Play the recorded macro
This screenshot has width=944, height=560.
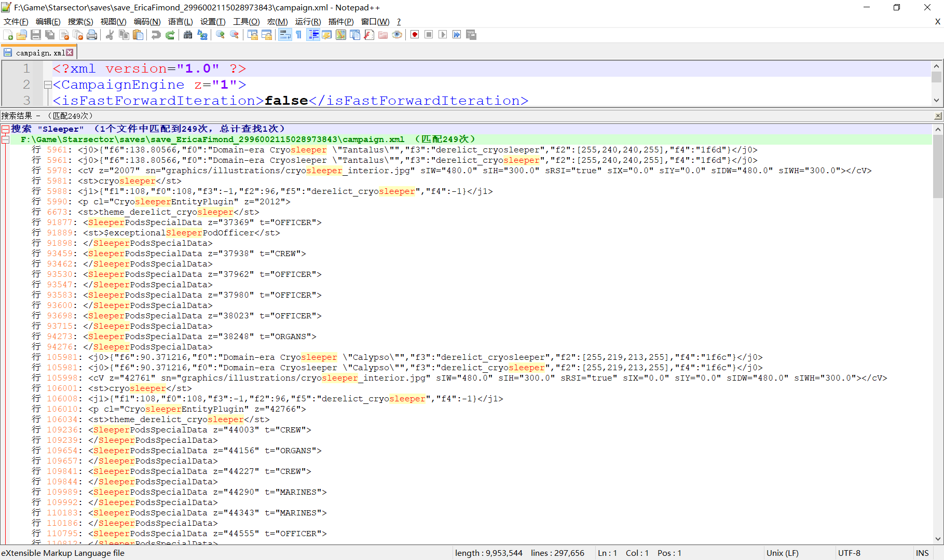(443, 35)
